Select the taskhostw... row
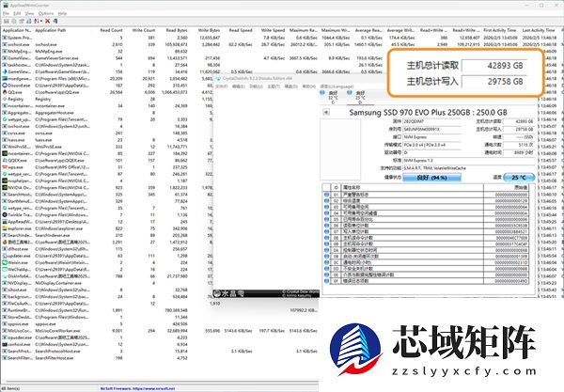This screenshot has width=564, height=392. 195,65
